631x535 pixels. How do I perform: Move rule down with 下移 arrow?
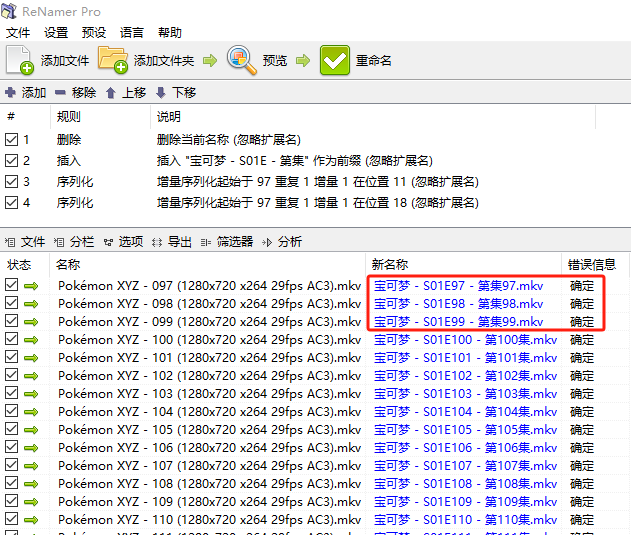(160, 92)
